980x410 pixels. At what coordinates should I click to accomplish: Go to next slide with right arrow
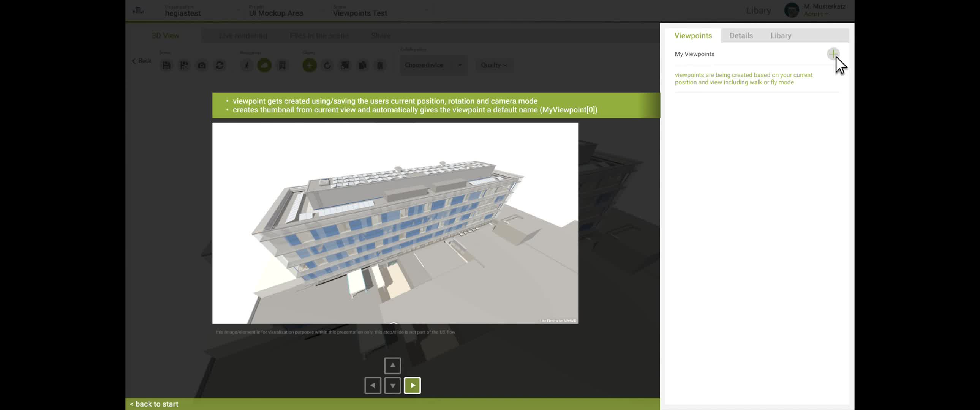[413, 385]
